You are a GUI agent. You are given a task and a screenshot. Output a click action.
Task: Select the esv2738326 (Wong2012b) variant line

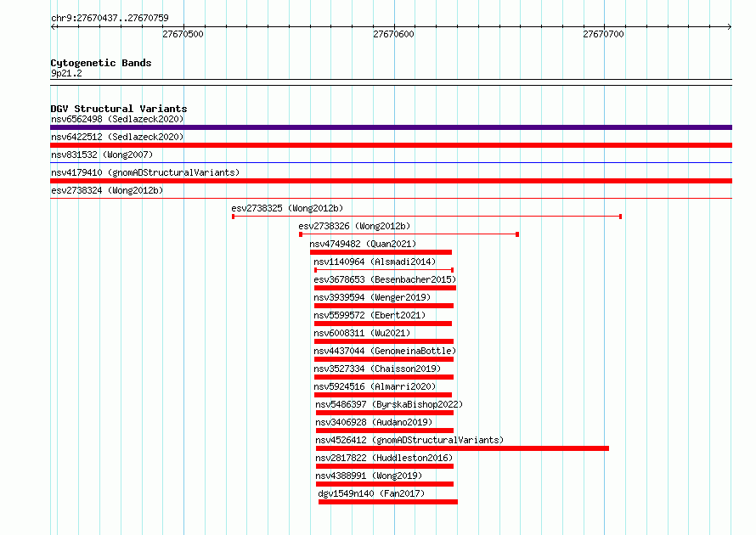click(x=409, y=234)
